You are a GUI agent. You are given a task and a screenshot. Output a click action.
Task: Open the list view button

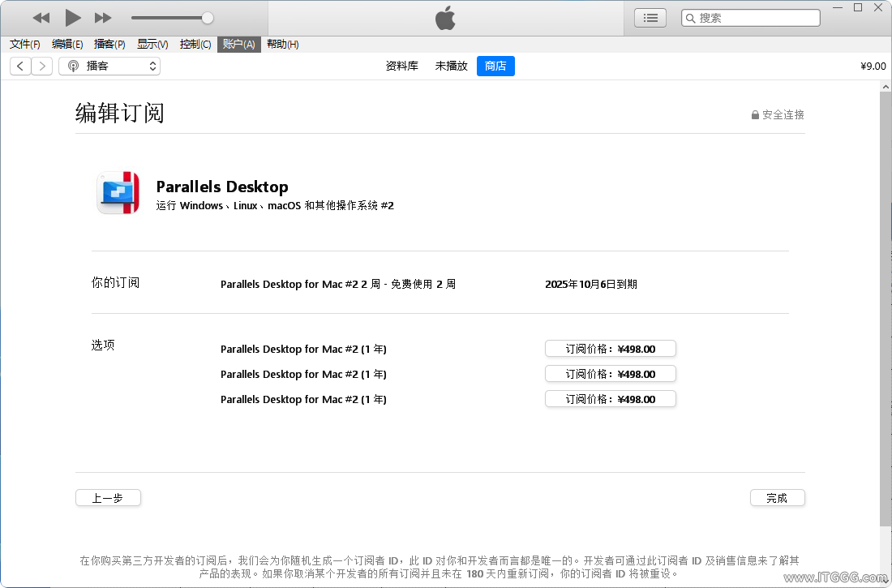point(650,18)
